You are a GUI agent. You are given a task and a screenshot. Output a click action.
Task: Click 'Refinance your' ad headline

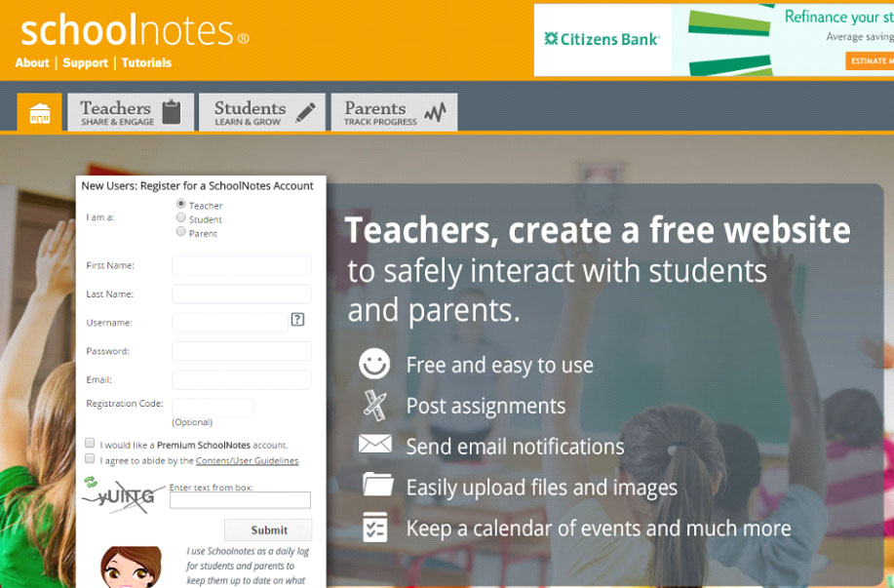pyautogui.click(x=838, y=18)
